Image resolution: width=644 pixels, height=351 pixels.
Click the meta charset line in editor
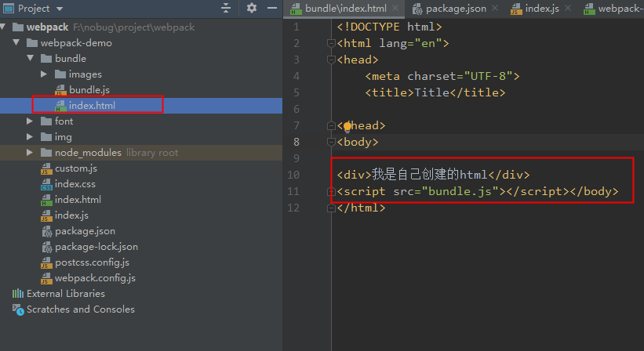(x=442, y=76)
